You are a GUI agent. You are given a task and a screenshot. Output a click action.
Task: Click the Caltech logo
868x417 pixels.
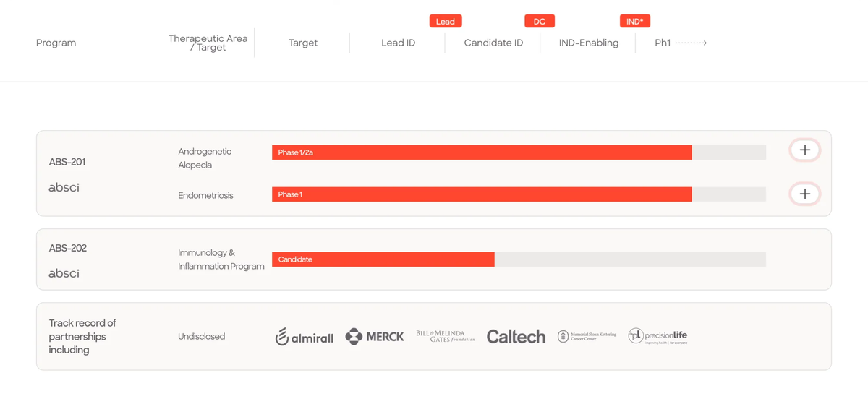coord(516,336)
